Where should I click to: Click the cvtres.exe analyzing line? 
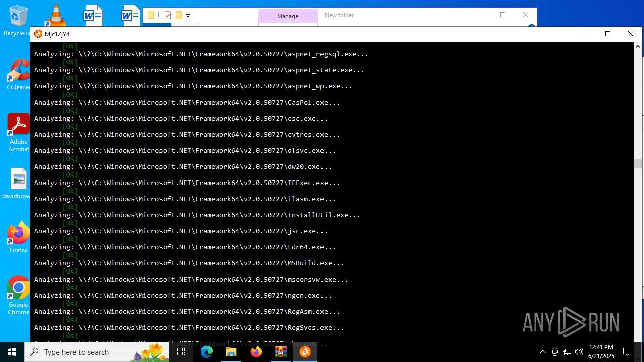coord(187,134)
